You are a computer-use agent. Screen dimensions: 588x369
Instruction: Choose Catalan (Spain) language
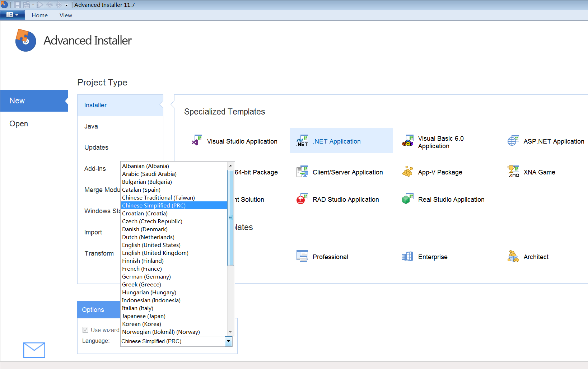coord(174,190)
